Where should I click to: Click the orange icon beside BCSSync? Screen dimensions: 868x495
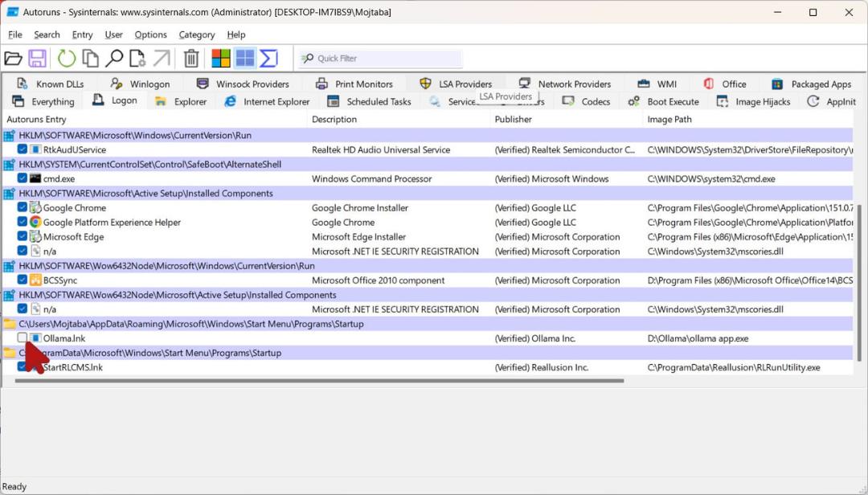[x=35, y=280]
